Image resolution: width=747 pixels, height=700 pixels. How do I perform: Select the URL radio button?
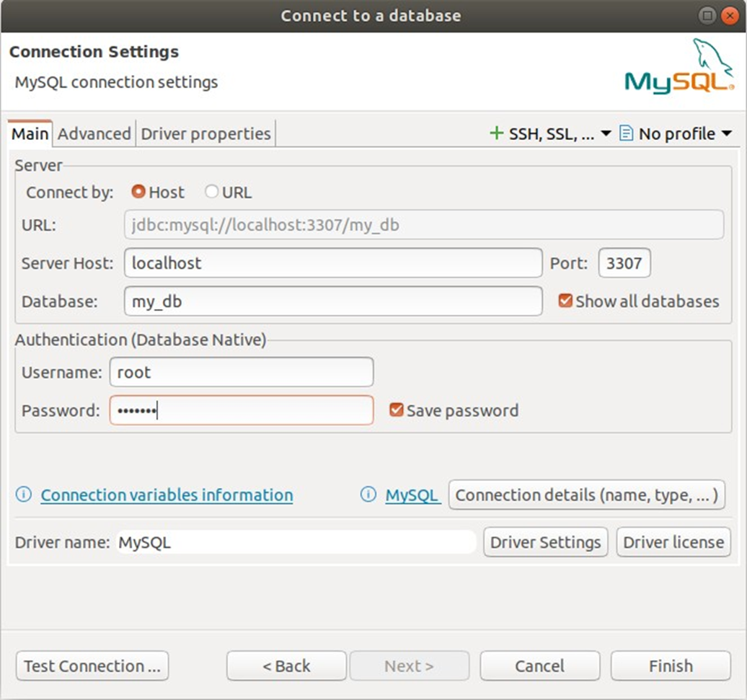click(x=211, y=192)
